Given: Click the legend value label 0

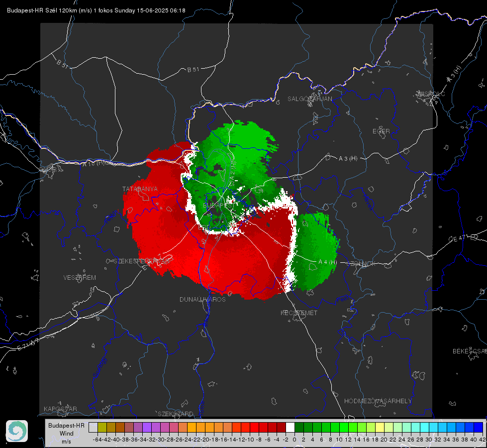Looking at the screenshot, I should tap(294, 440).
